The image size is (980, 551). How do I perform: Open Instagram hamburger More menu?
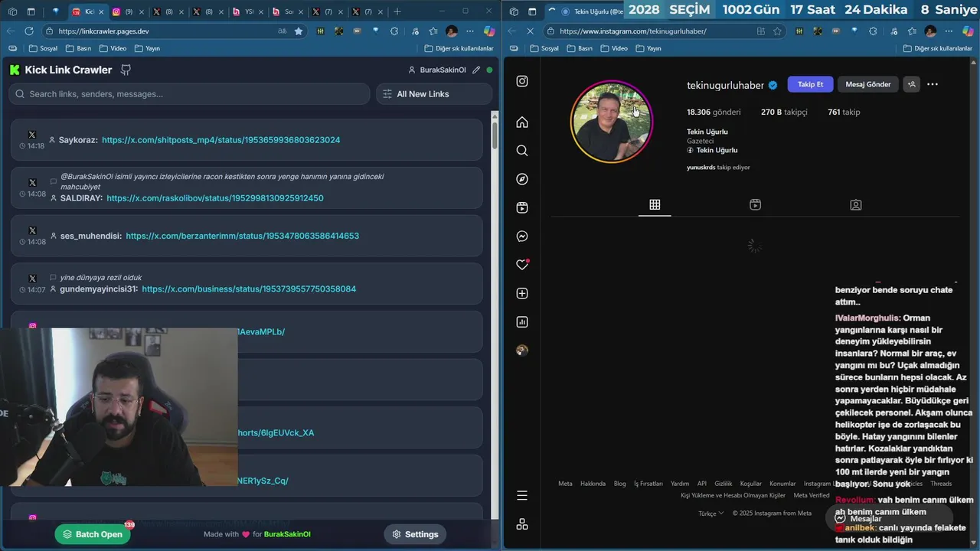522,496
